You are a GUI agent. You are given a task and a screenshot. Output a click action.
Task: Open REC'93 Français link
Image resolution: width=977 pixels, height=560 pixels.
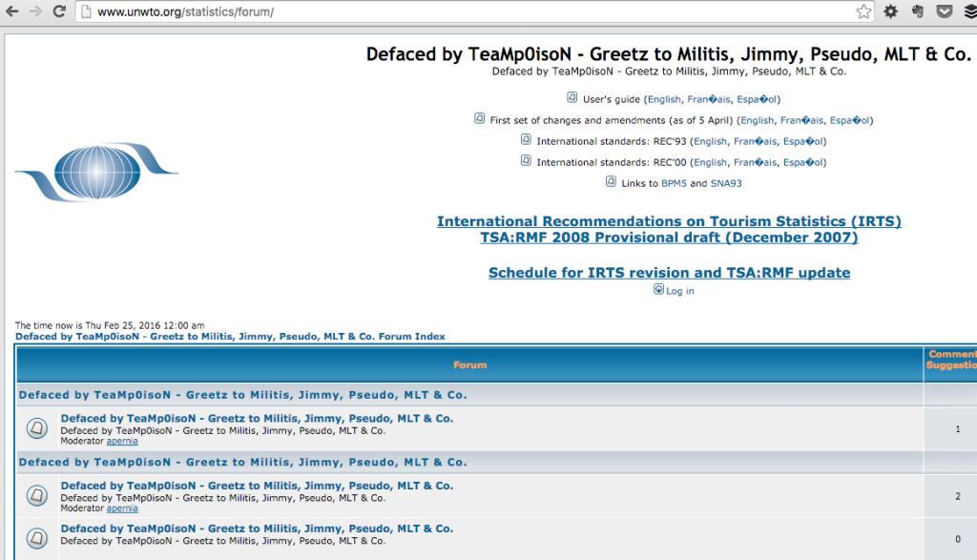tap(756, 142)
